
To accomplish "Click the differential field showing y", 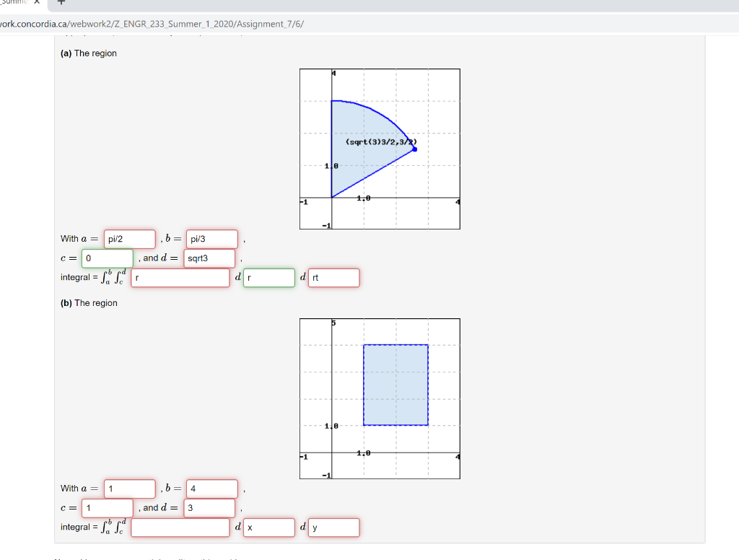I will pyautogui.click(x=333, y=528).
